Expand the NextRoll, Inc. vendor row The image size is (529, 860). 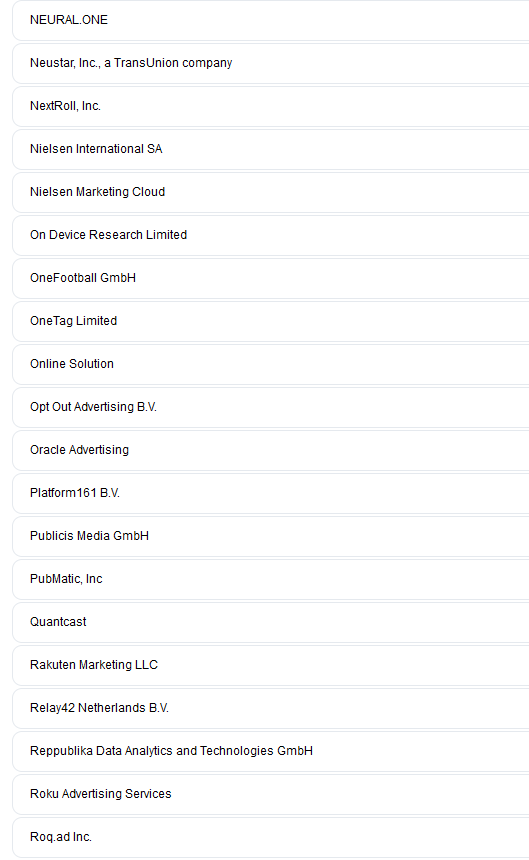(271, 106)
